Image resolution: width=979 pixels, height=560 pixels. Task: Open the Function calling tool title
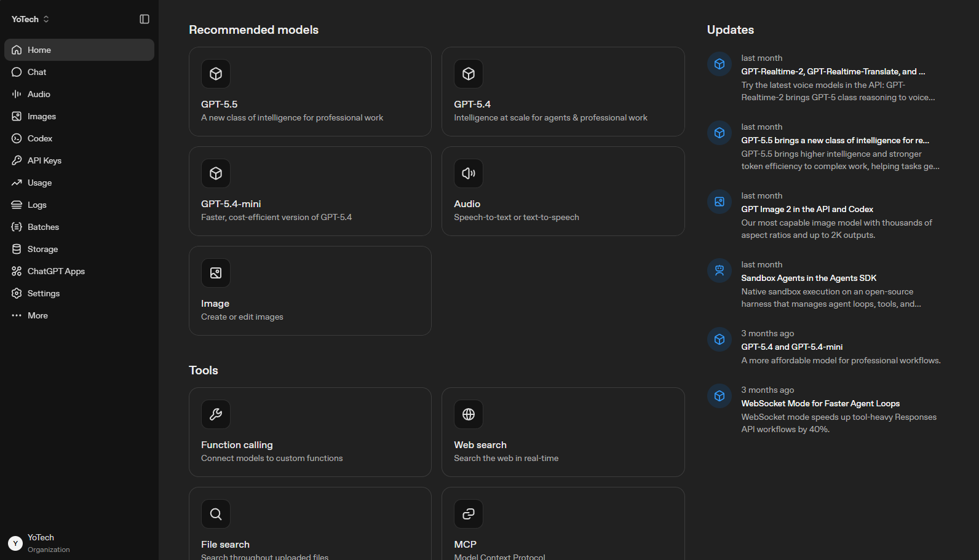[x=237, y=445]
